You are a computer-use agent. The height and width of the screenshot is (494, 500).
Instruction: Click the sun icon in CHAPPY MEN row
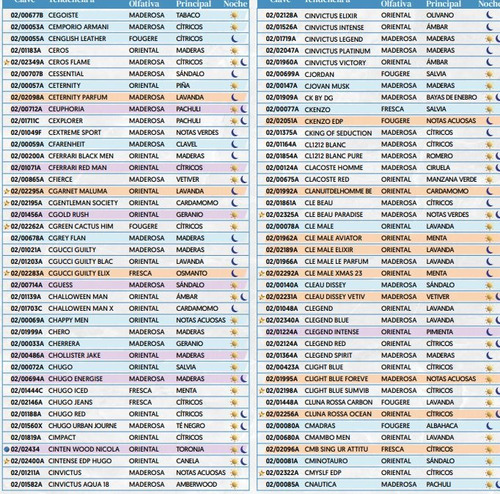234,320
